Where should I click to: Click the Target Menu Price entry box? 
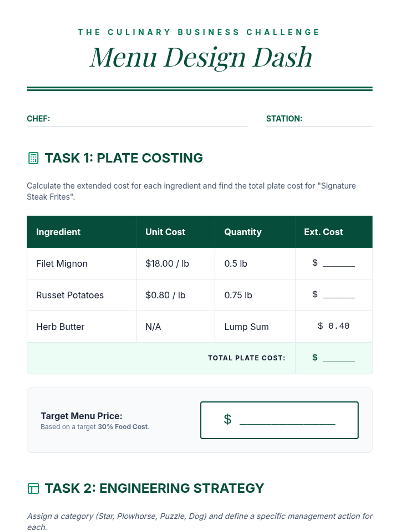point(279,420)
